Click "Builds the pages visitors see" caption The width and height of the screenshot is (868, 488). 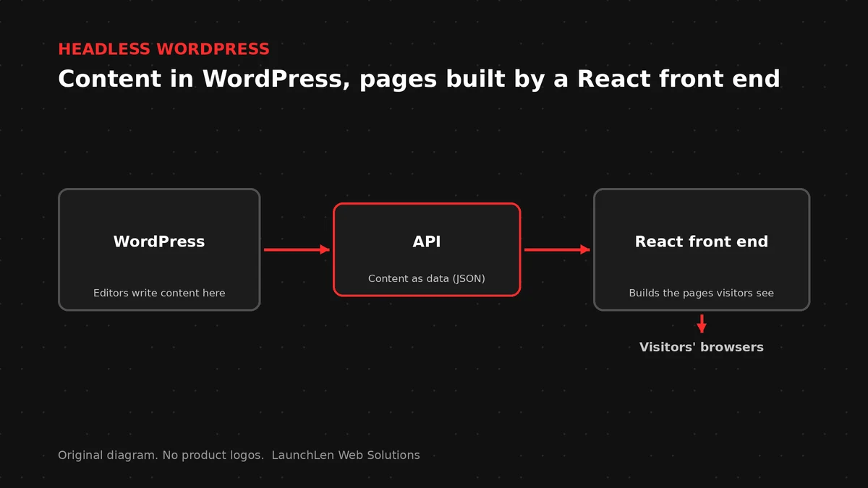point(702,293)
